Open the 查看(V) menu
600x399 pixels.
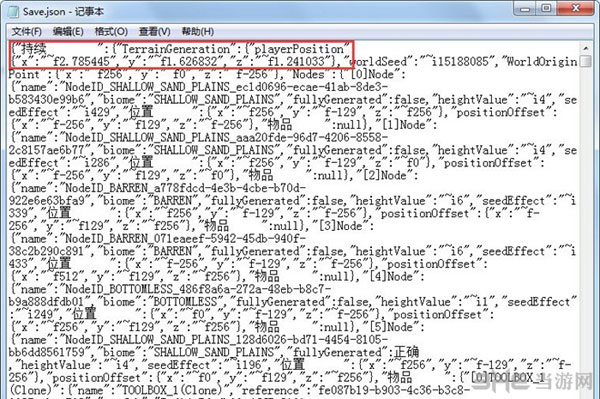pos(154,31)
